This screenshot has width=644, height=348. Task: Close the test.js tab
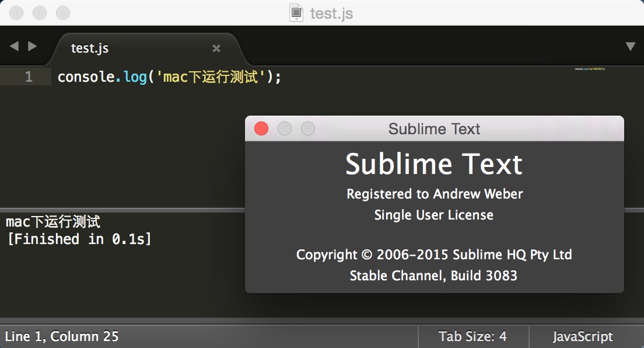coord(216,48)
